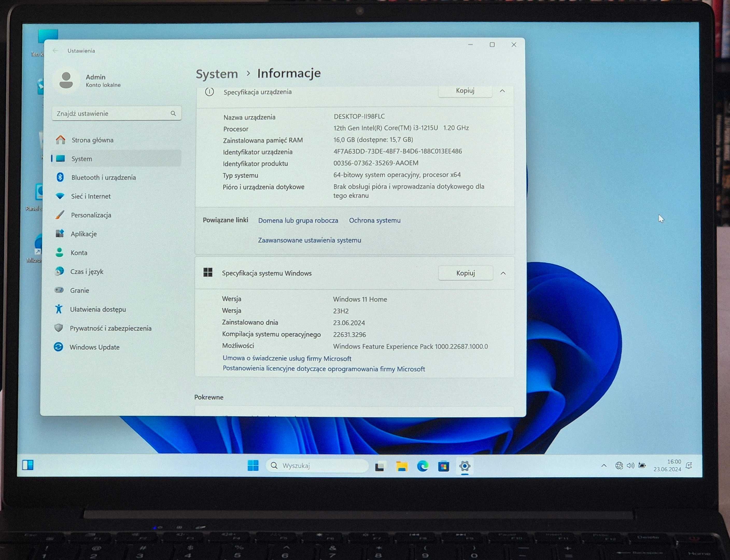Click the Czas i język globe icon

(x=59, y=271)
